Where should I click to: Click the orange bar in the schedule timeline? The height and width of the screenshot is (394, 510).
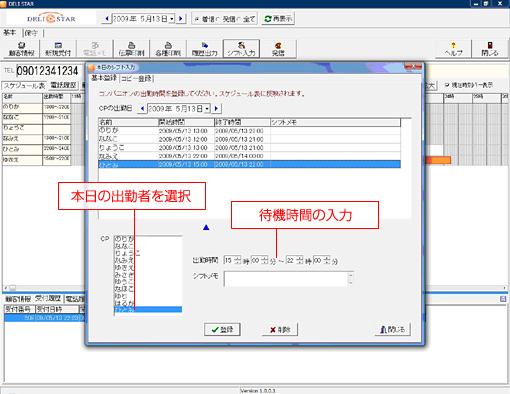438,160
